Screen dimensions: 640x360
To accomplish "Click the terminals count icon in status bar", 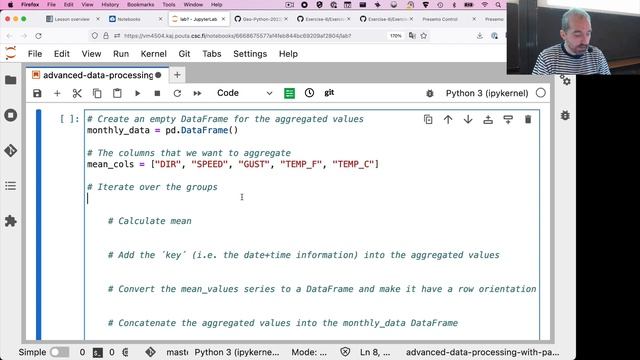I will 98,352.
